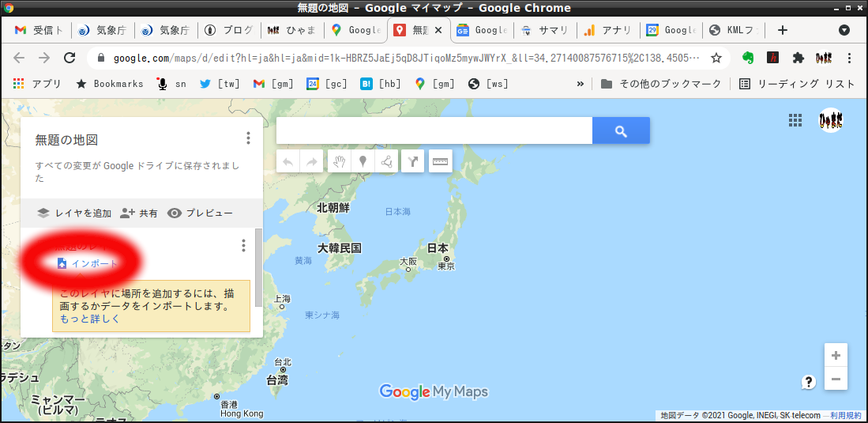Open the layer options three-dot menu
The height and width of the screenshot is (423, 868).
pos(243,246)
